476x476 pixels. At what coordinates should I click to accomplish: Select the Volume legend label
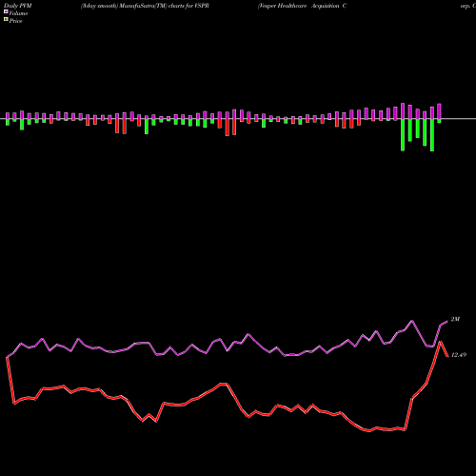(x=18, y=13)
